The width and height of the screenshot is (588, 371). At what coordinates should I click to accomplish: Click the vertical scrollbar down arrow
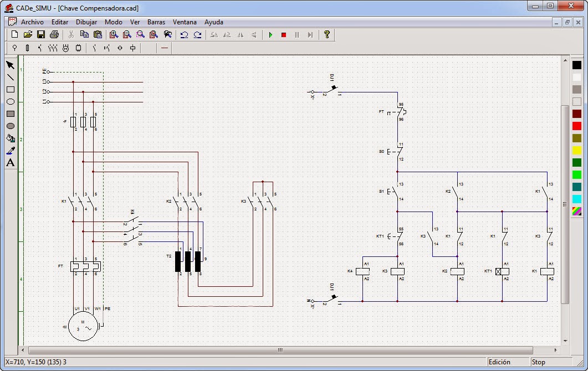565,341
